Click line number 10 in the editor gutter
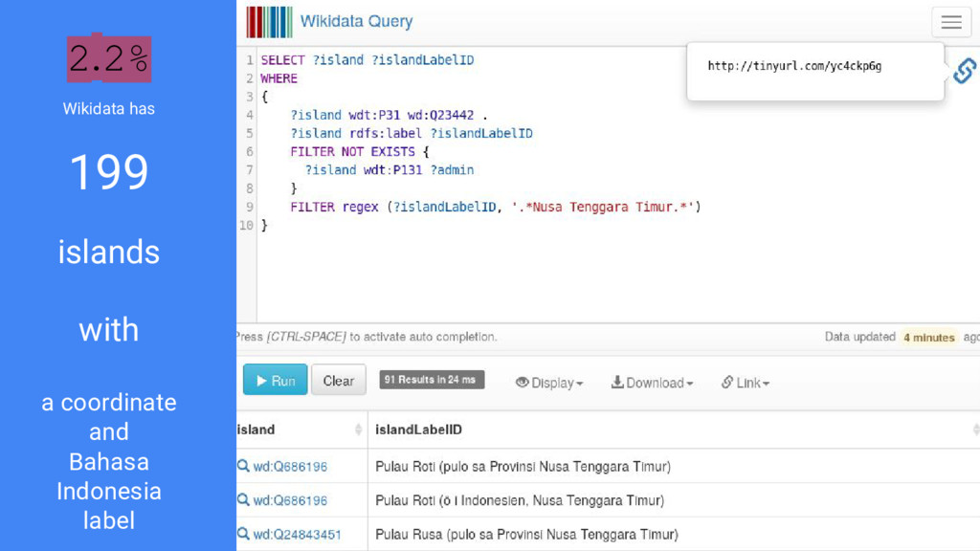The height and width of the screenshot is (551, 980). coord(246,225)
